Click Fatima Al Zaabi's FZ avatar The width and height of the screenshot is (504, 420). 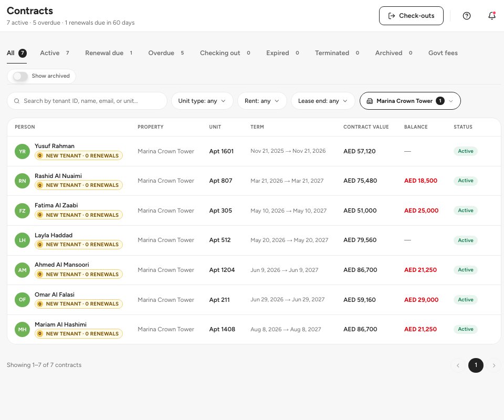tap(22, 211)
